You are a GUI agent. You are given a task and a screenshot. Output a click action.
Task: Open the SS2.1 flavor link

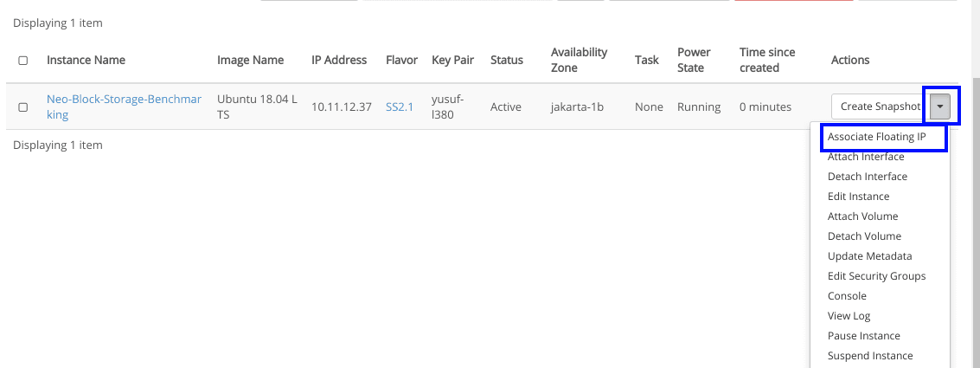point(400,107)
